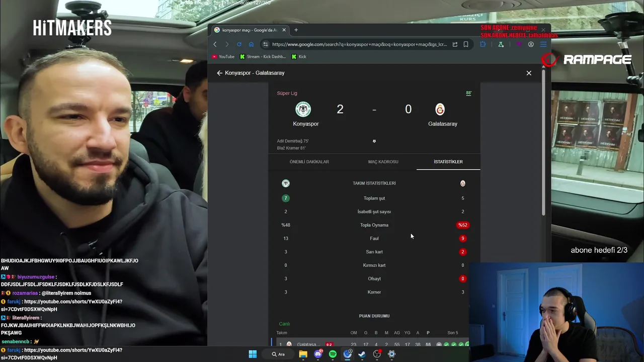
Task: Open the Windows Start menu
Action: [253, 354]
